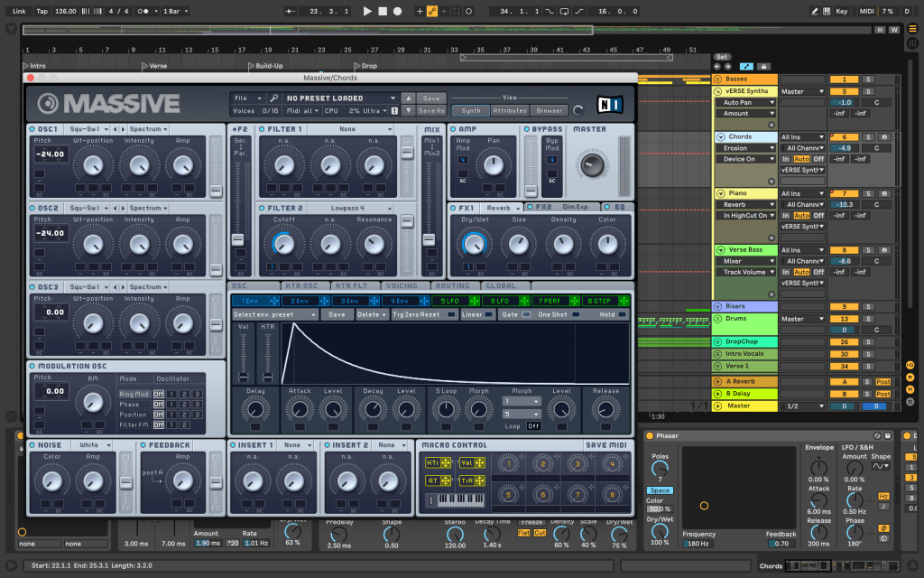Solo the Chords track
Image resolution: width=924 pixels, height=578 pixels.
(x=868, y=136)
